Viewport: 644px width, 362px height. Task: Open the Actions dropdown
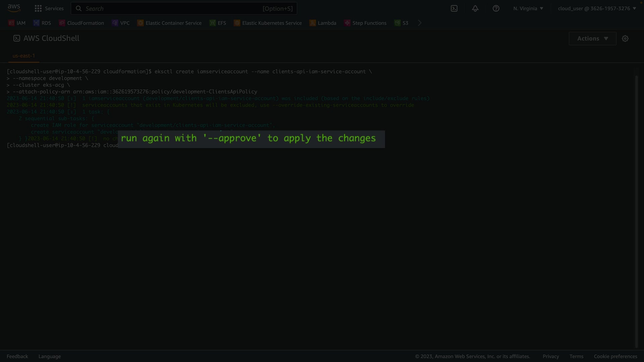click(592, 39)
